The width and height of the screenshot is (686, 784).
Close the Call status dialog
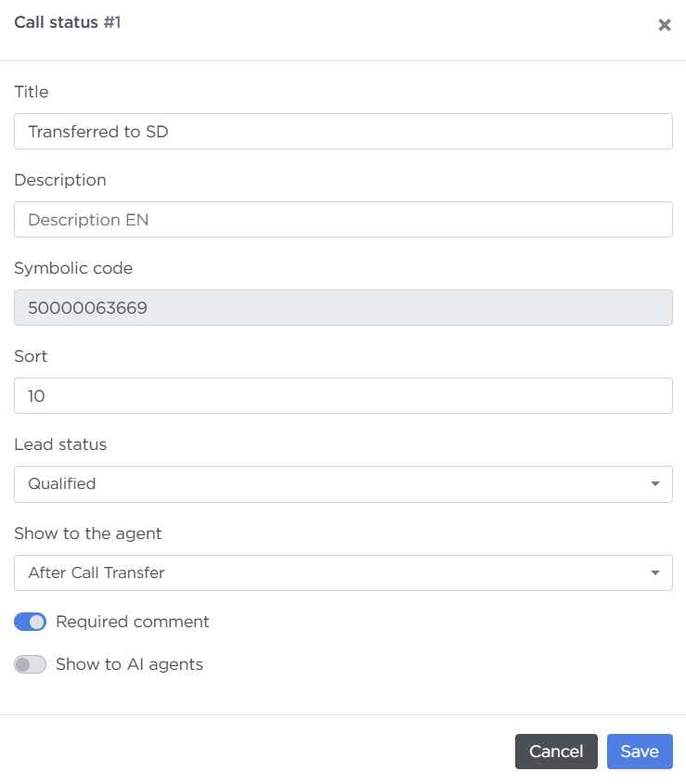[665, 25]
